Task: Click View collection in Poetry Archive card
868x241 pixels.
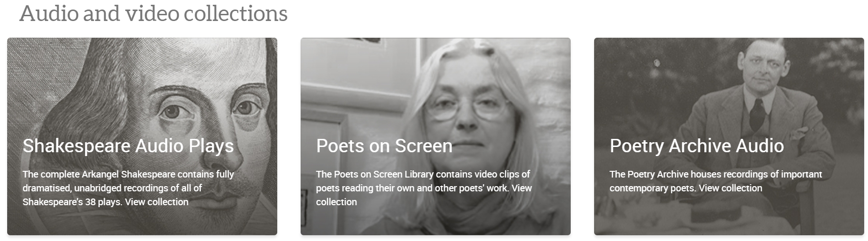Action: point(731,188)
